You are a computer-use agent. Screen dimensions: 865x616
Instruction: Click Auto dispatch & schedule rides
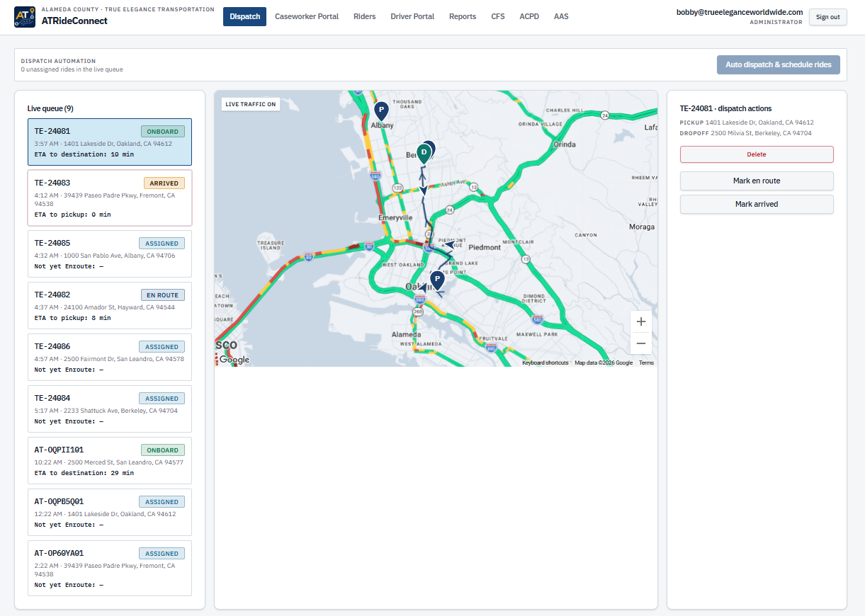point(779,64)
